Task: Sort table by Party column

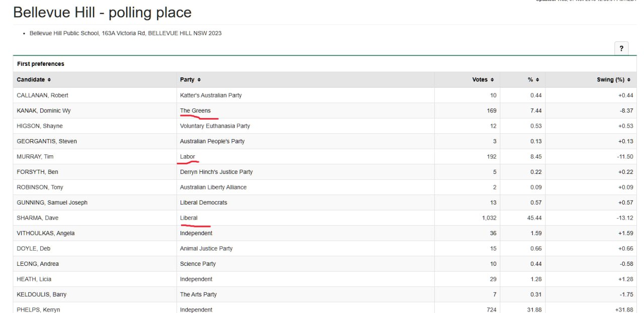Action: click(x=190, y=80)
